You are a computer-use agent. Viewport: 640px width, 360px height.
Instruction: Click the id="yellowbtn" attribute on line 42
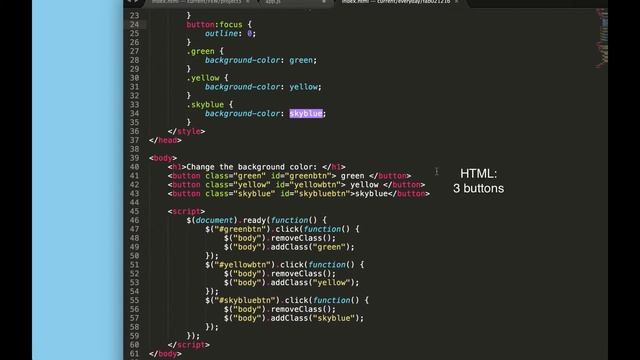coord(310,185)
